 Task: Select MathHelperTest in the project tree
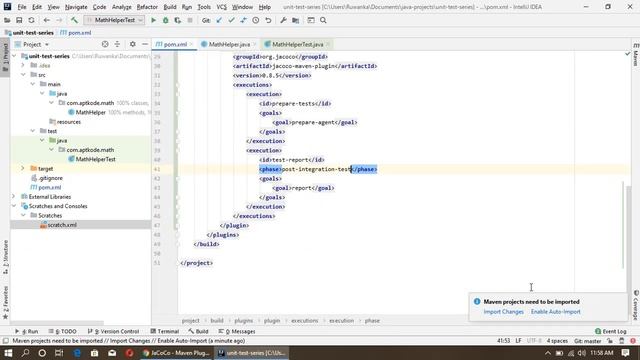point(95,159)
